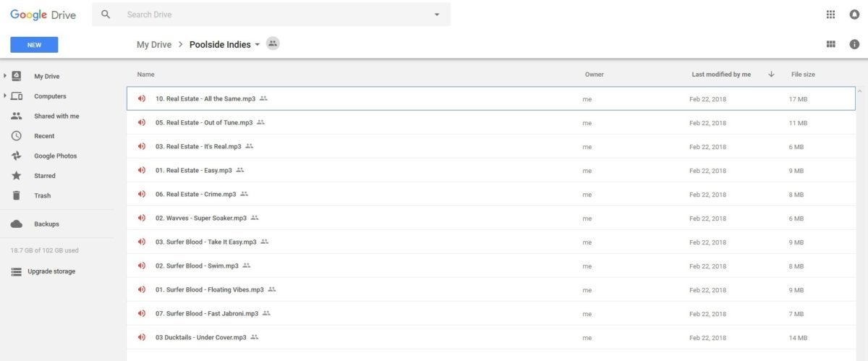Select 02. Surfer Blood - Swim.mp3
Image resolution: width=868 pixels, height=361 pixels.
pos(490,266)
